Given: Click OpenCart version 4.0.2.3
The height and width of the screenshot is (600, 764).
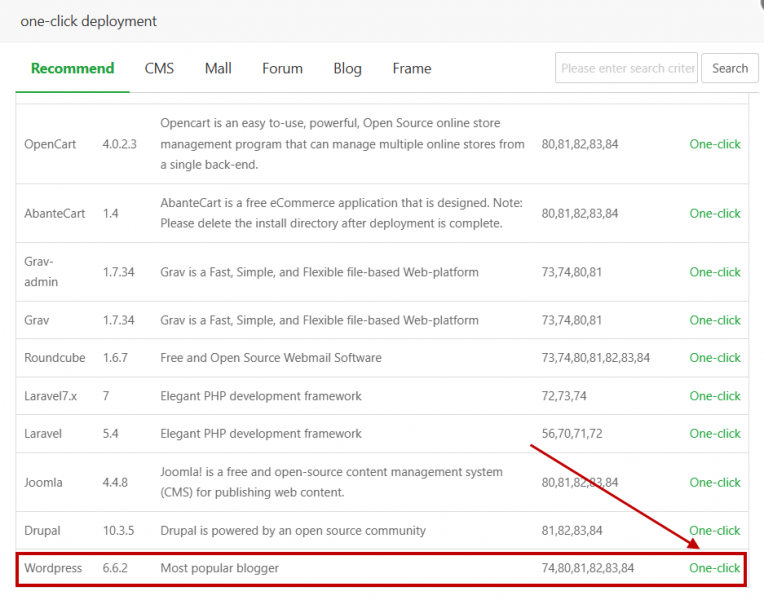Looking at the screenshot, I should click(119, 144).
